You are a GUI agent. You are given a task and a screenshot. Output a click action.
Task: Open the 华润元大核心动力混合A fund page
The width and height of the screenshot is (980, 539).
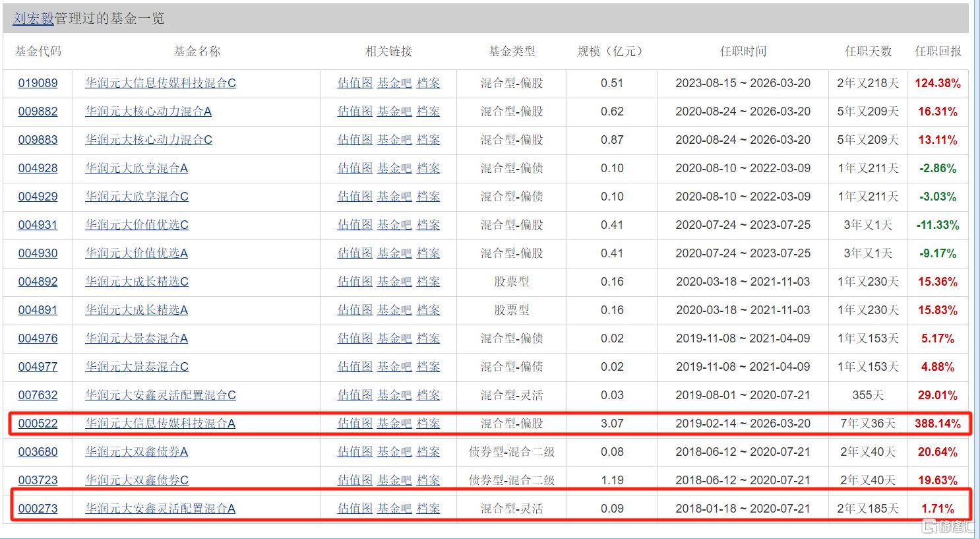148,111
